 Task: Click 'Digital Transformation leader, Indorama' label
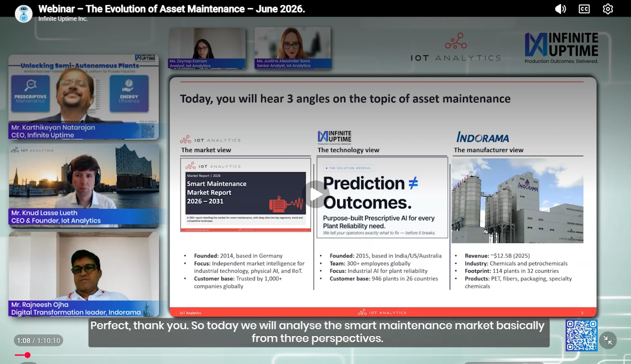pyautogui.click(x=76, y=312)
